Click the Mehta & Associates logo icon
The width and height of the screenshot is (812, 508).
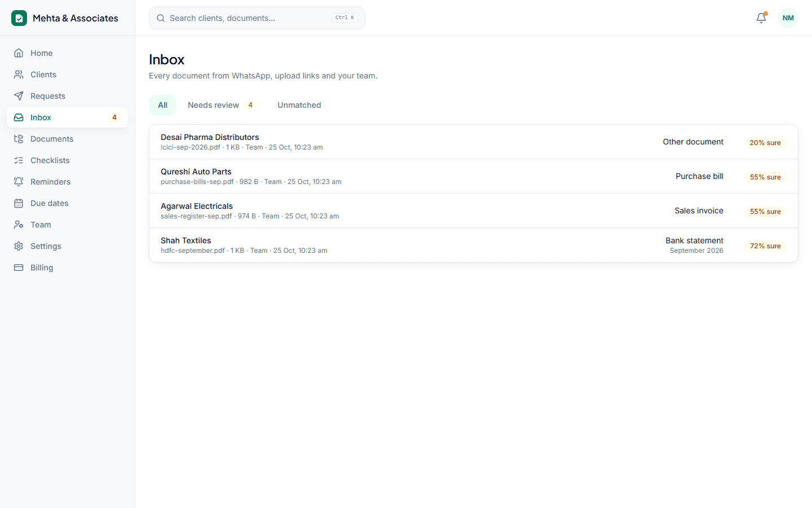(x=19, y=18)
